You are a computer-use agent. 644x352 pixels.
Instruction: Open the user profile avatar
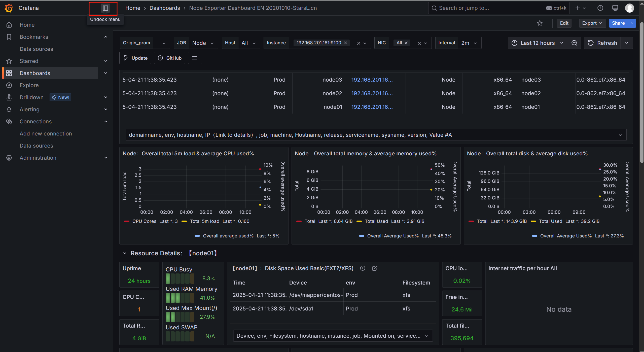click(x=630, y=8)
